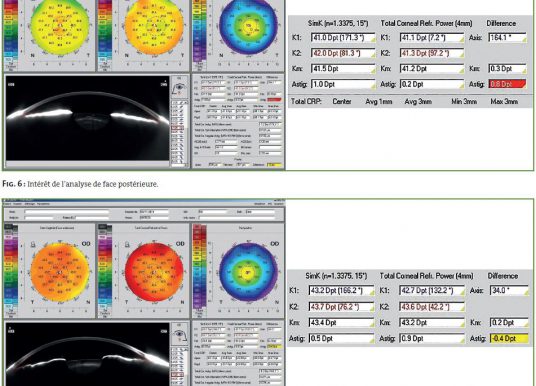Expand the K1 41.0 Dpt SimK field corner arrow
This screenshot has width=536, height=386.
pos(372,40)
